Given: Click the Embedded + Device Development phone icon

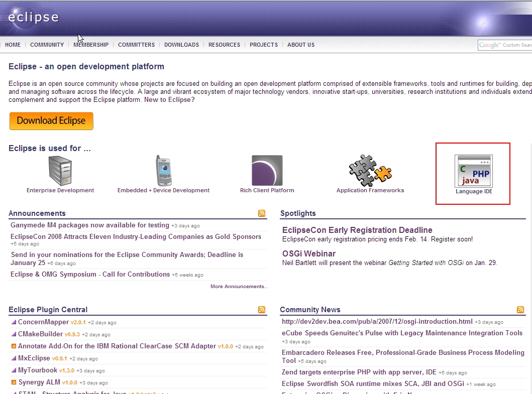Looking at the screenshot, I should pos(164,171).
